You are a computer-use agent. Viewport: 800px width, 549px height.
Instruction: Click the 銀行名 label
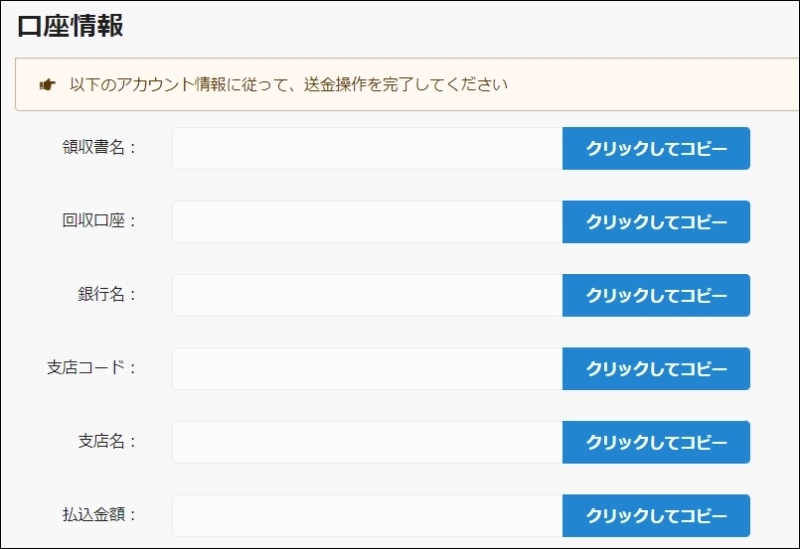point(106,295)
